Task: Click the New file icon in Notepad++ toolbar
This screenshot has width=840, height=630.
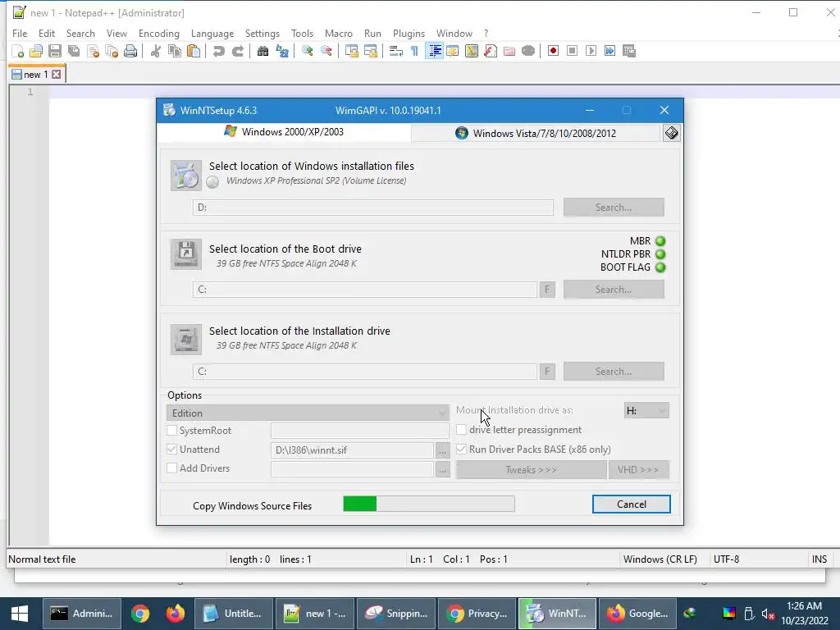Action: (x=18, y=51)
